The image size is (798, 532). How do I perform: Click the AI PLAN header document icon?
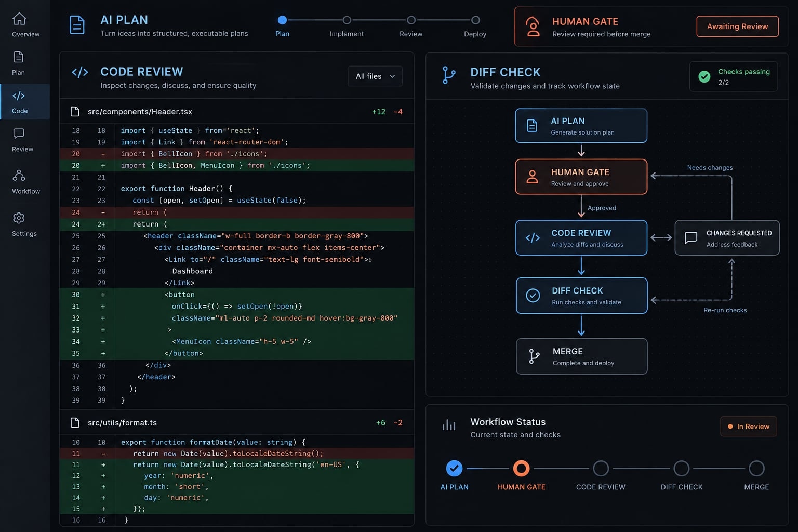coord(77,25)
